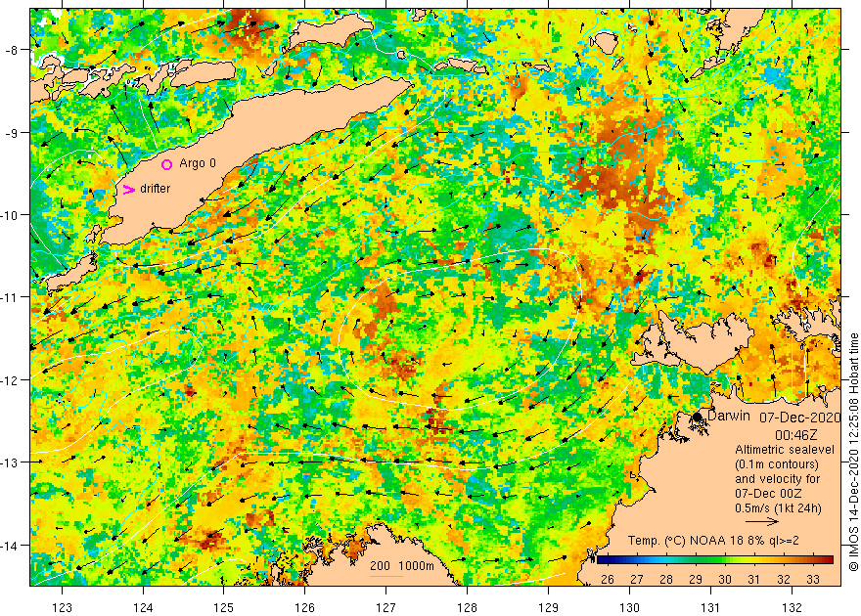Click longitude axis label 132
The height and width of the screenshot is (616, 861).
(x=792, y=607)
